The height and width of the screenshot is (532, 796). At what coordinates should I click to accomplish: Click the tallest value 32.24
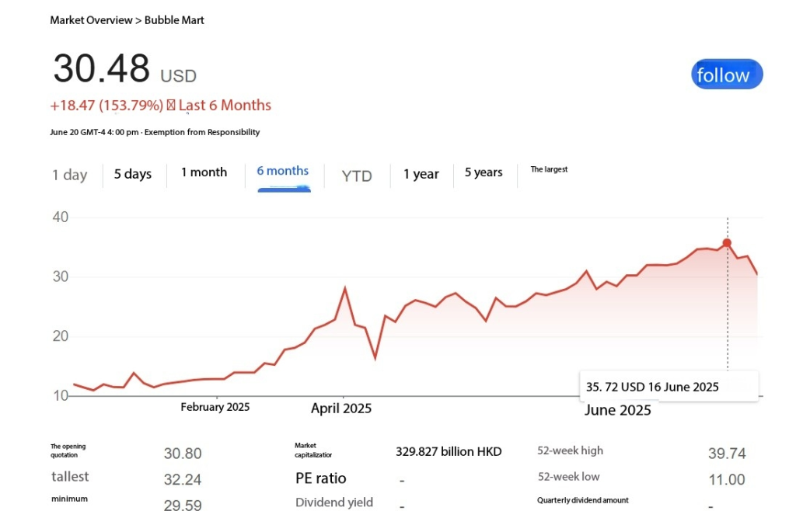pos(183,479)
